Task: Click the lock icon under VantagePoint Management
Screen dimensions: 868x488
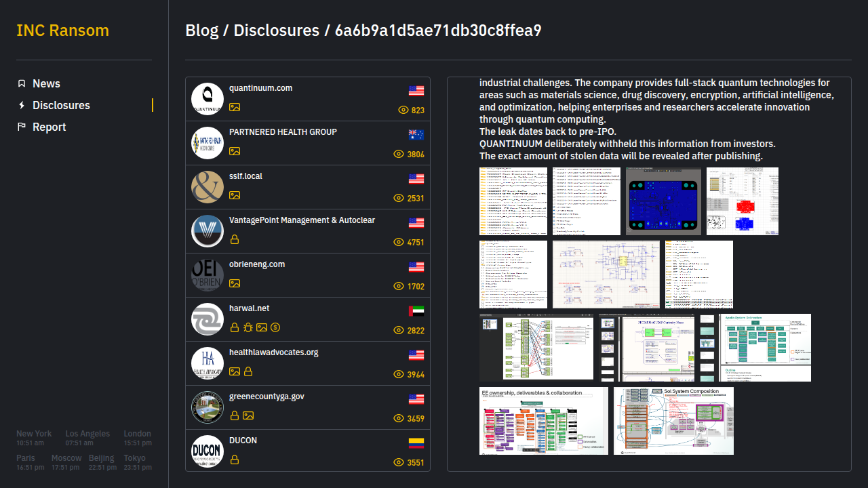Action: tap(235, 239)
